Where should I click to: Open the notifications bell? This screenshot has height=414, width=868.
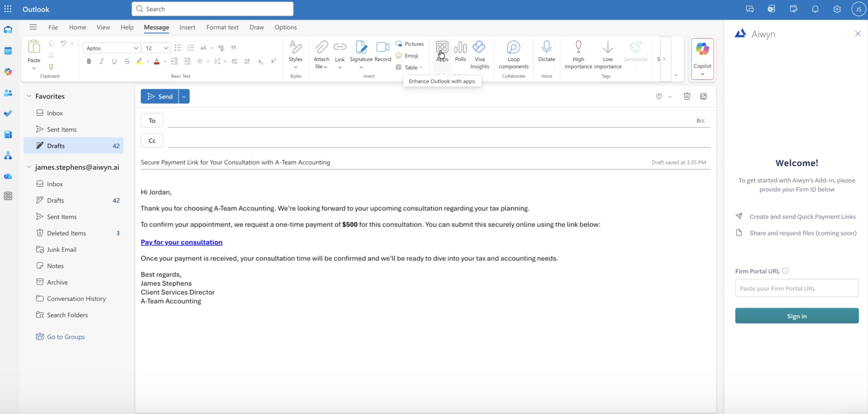pos(815,9)
